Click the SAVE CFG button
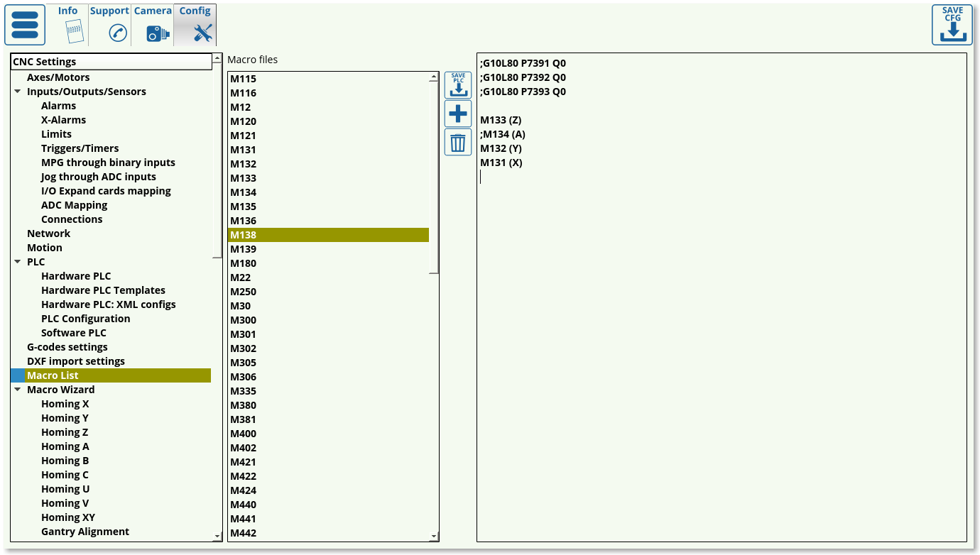The image size is (980, 555). pos(952,25)
